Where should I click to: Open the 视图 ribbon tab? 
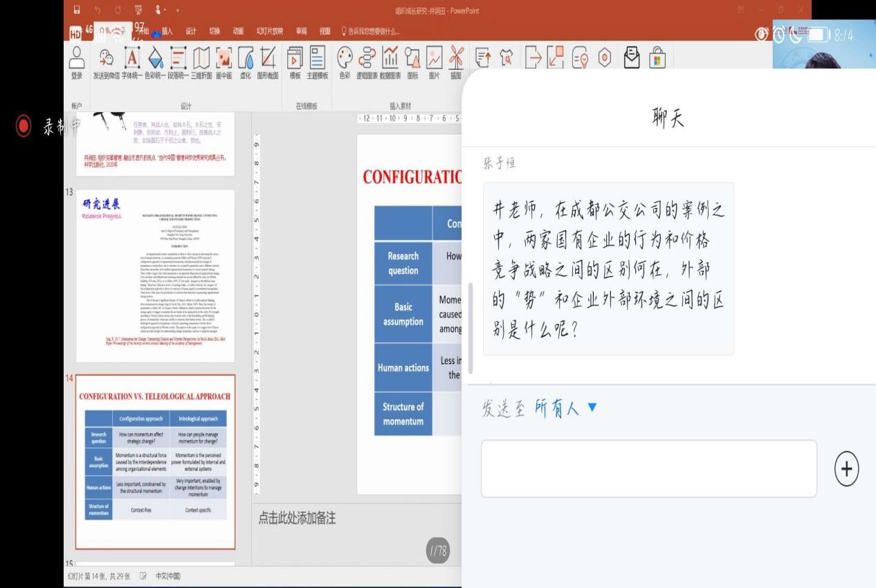click(x=325, y=31)
